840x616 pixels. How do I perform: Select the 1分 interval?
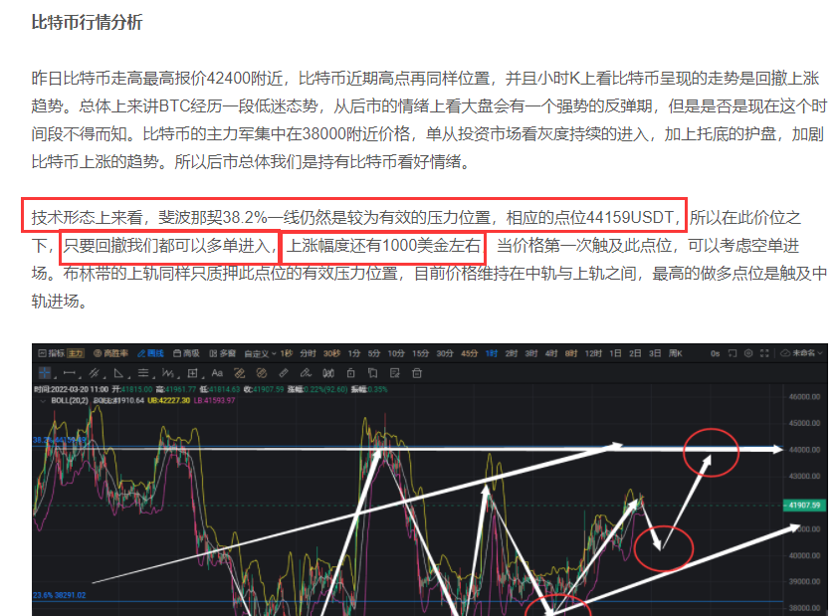point(354,353)
